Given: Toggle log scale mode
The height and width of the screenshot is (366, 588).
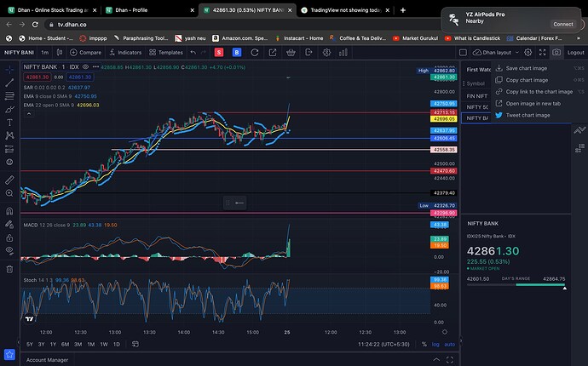Looking at the screenshot, I should pyautogui.click(x=435, y=344).
